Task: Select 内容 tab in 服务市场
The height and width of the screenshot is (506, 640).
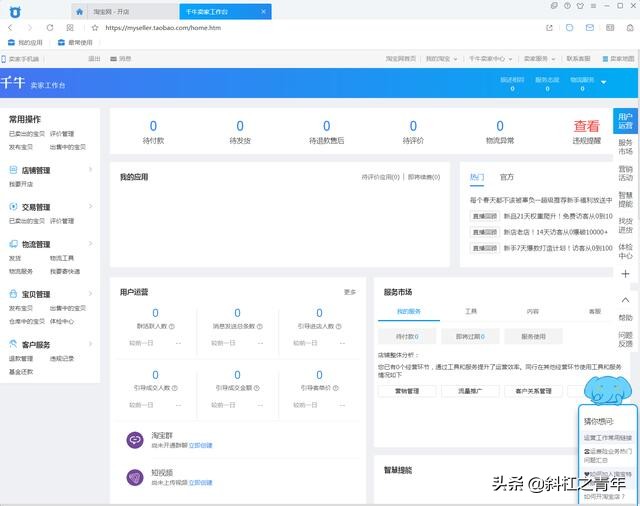Action: (533, 311)
